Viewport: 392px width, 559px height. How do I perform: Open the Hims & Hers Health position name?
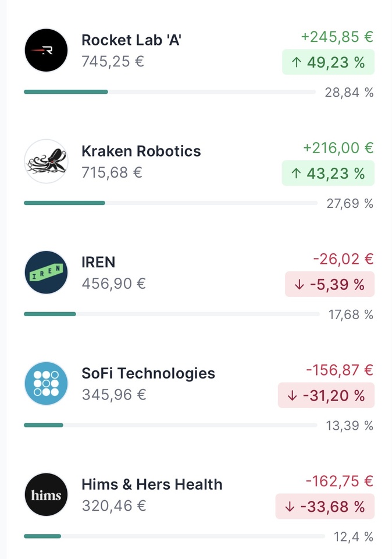coord(152,484)
